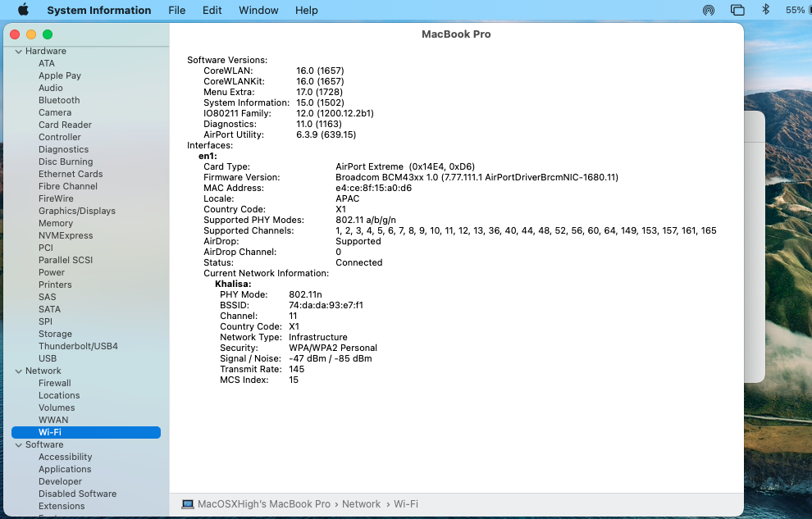
Task: Select Ethernet Cards in the sidebar
Action: coord(71,175)
